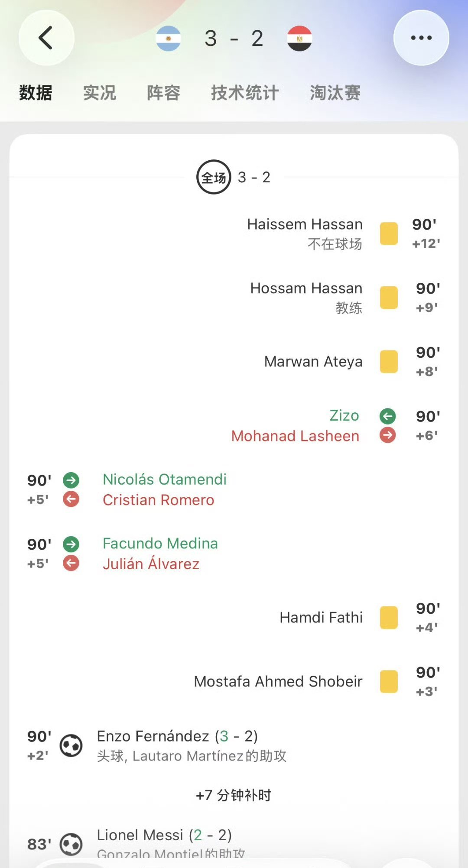Open player Mohanad Lasheen

click(295, 436)
